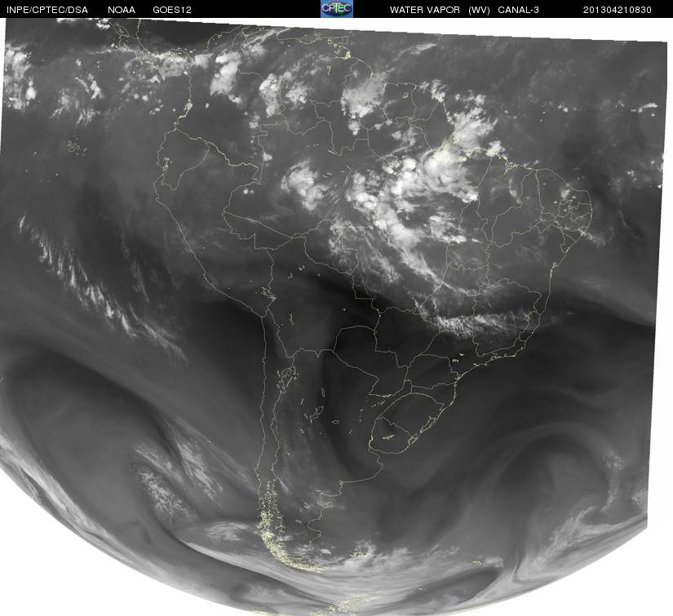This screenshot has width=673, height=616.
Task: Click the NOAA label in header
Action: (x=122, y=10)
